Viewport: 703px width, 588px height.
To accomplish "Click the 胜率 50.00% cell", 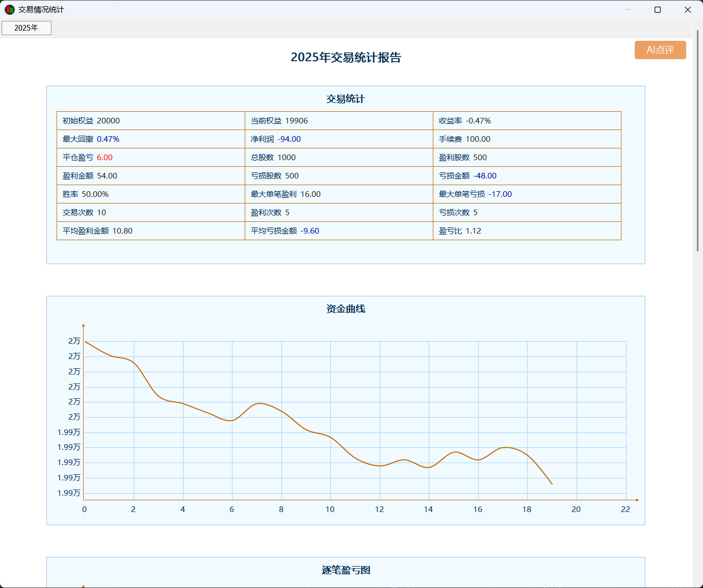I will (151, 194).
